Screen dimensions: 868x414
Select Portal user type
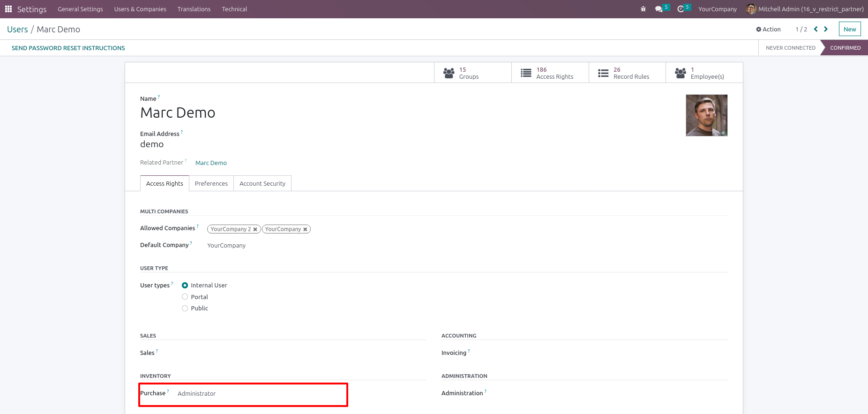pos(185,297)
